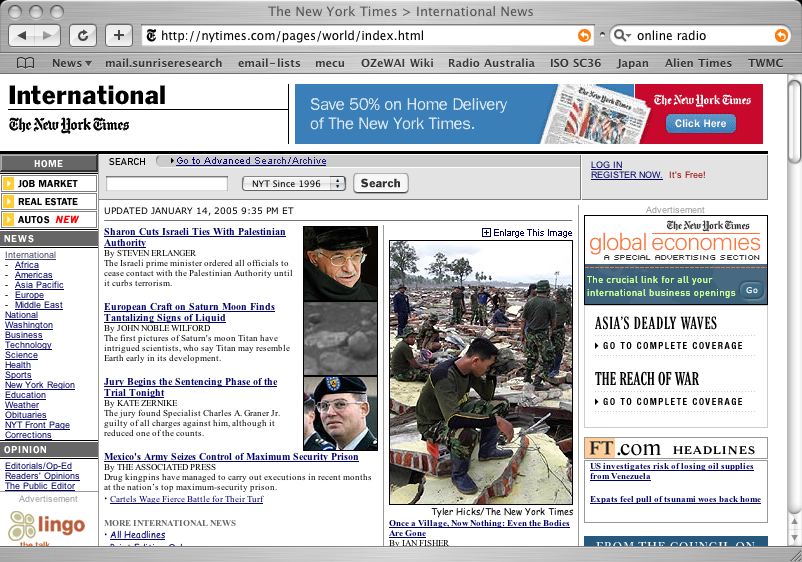This screenshot has width=802, height=562.
Task: Click the vertical scrollbar thumb
Action: tap(795, 121)
